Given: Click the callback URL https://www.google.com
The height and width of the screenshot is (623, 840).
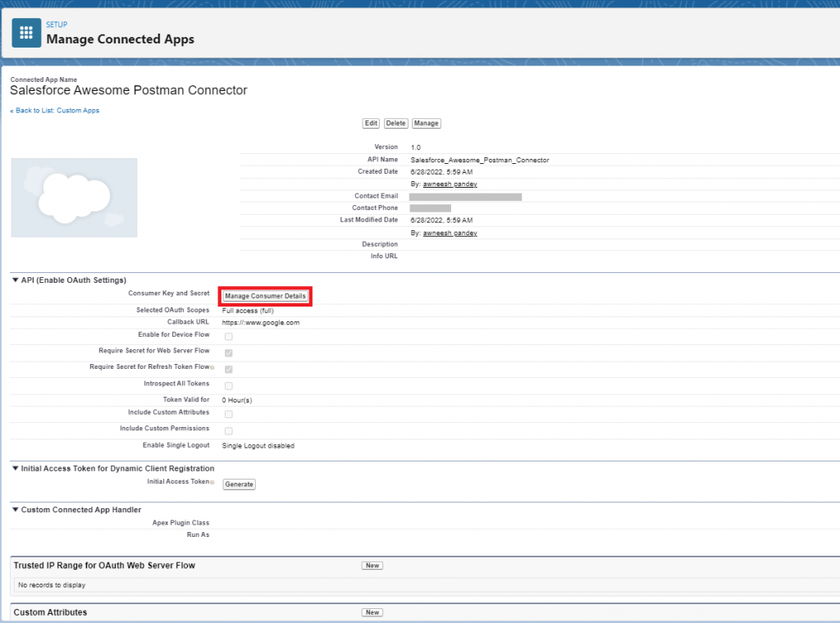Looking at the screenshot, I should point(261,323).
